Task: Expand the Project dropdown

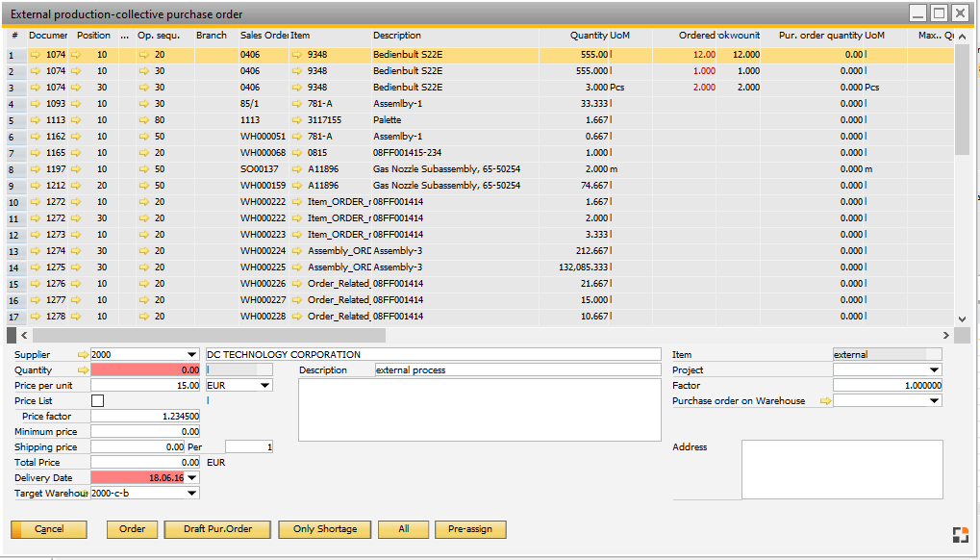Action: [x=934, y=370]
